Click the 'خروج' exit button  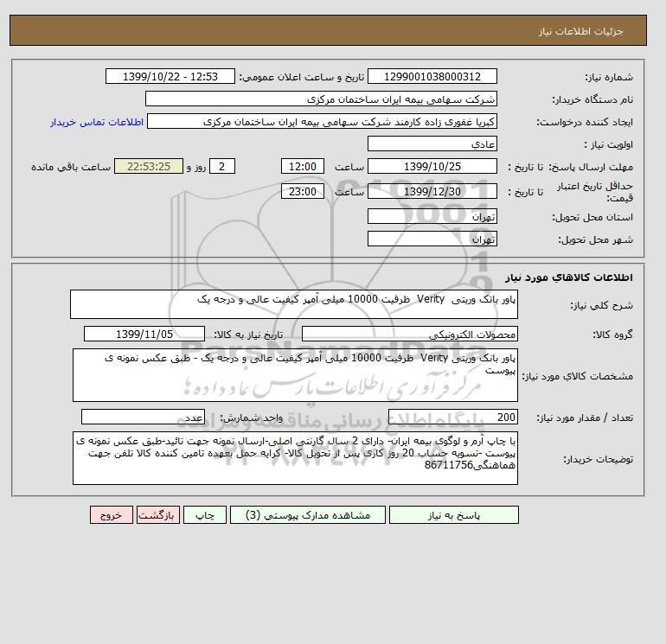coord(112,515)
